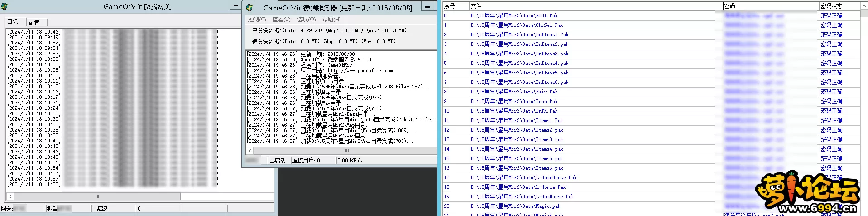Select row with L-Horse.Pak file
This screenshot has height=216, width=868.
coord(651,187)
